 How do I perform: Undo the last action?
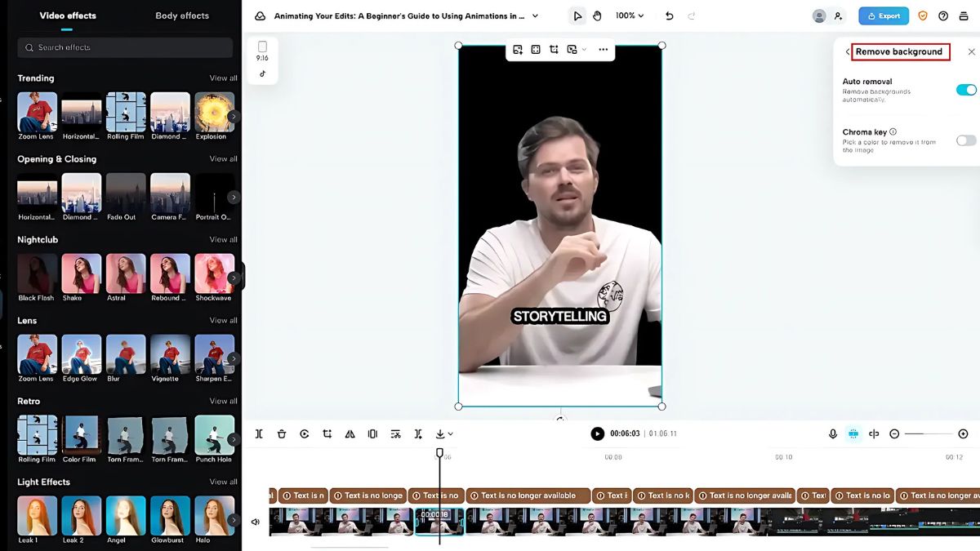point(670,16)
